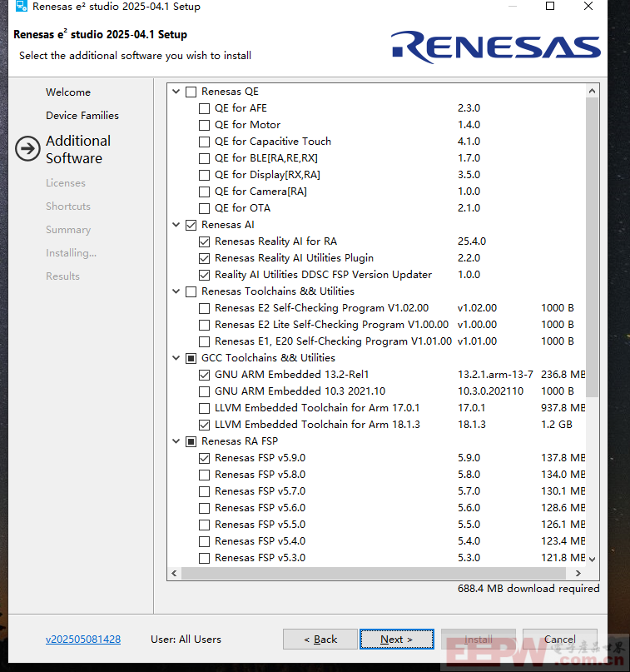Collapse the Renesas QE group
Viewport: 630px width, 672px height.
(176, 92)
